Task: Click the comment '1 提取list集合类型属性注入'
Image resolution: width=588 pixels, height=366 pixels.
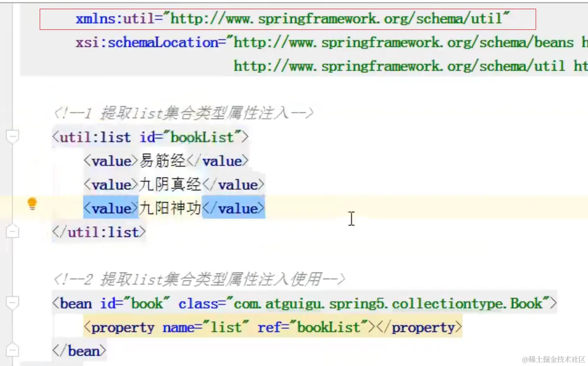Action: [184, 113]
